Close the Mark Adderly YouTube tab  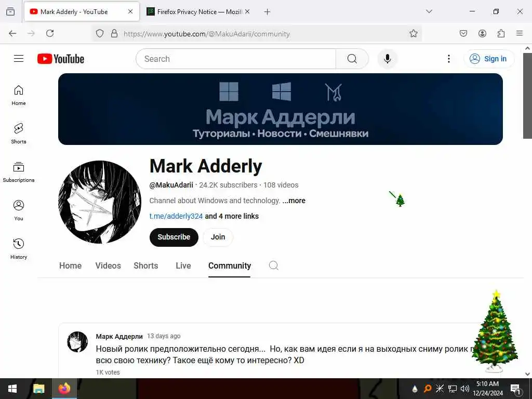point(130,11)
